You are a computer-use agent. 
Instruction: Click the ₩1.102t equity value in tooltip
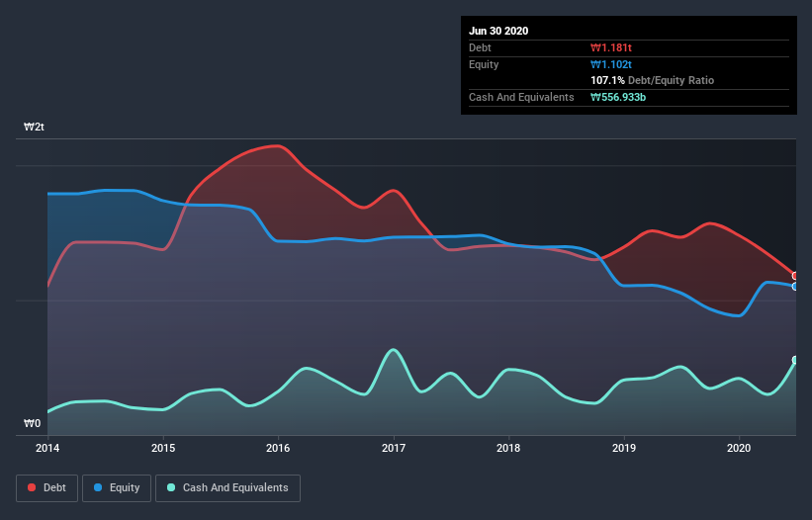tap(611, 64)
